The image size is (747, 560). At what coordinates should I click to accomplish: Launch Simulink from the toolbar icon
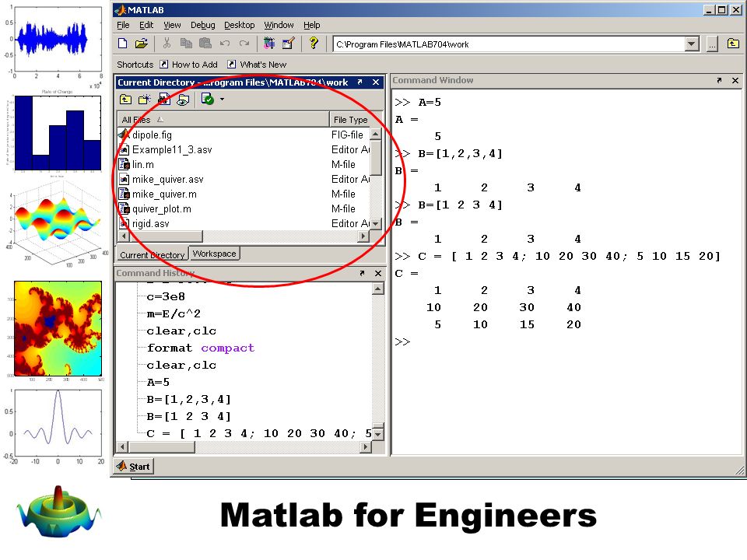[x=269, y=44]
